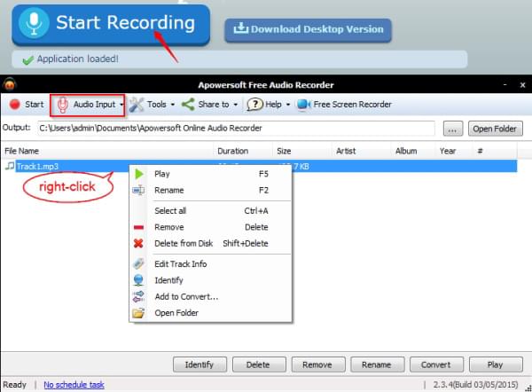The image size is (532, 392).
Task: Click the Start Recording button
Action: point(111,25)
